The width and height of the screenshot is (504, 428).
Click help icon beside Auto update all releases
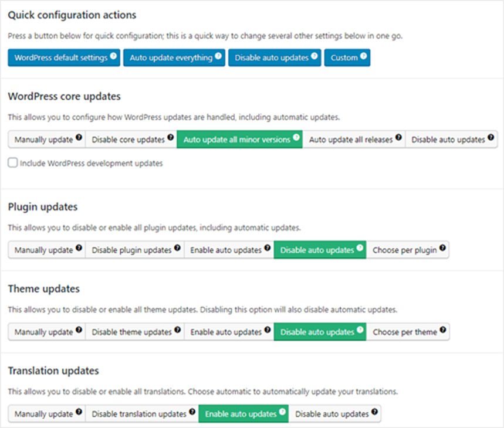398,137
